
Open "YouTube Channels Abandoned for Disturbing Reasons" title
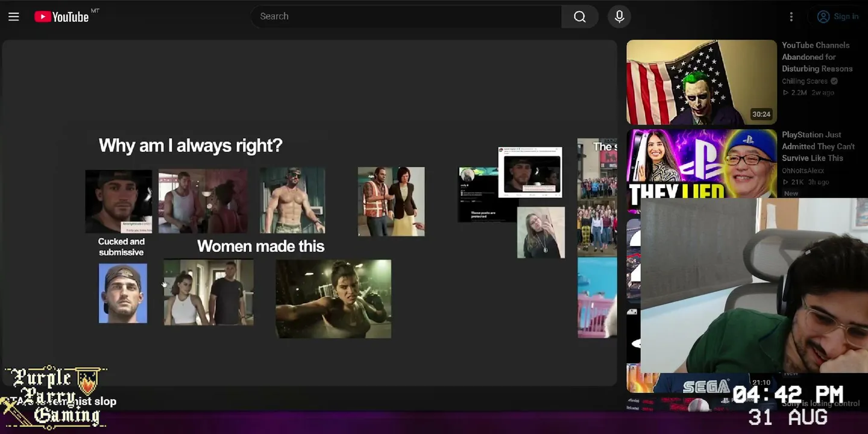(817, 57)
